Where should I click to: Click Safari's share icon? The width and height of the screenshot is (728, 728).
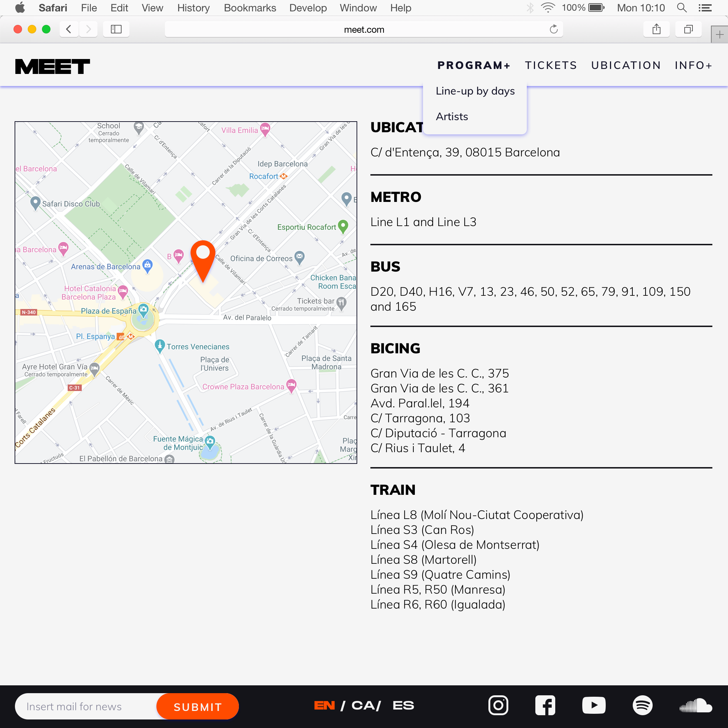657,30
